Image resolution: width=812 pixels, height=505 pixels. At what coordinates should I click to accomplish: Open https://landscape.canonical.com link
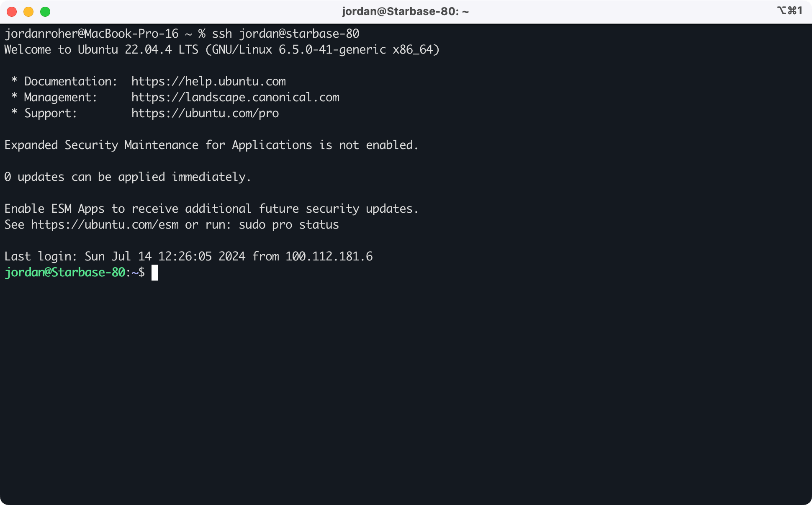235,97
